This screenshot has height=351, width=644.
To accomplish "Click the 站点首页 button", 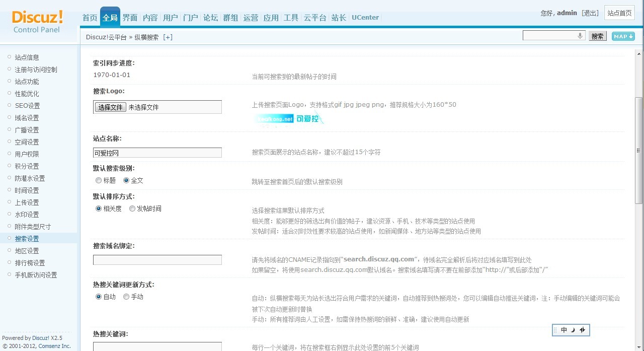I will pyautogui.click(x=619, y=13).
